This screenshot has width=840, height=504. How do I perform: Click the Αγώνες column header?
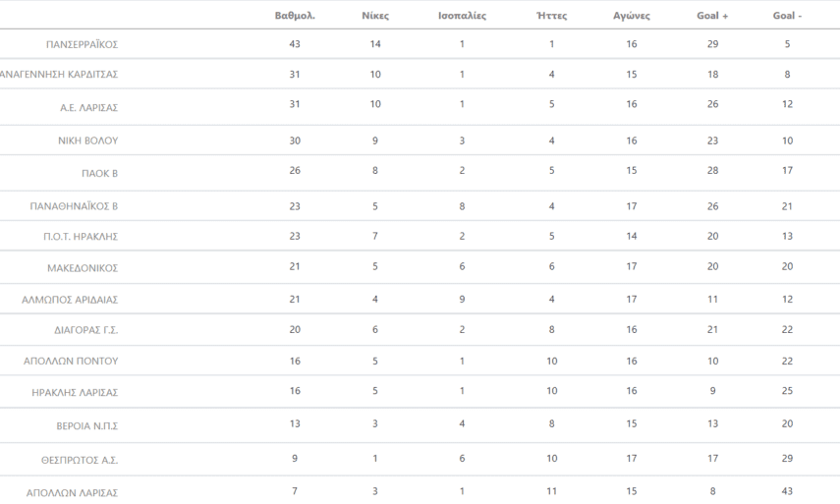coord(631,15)
